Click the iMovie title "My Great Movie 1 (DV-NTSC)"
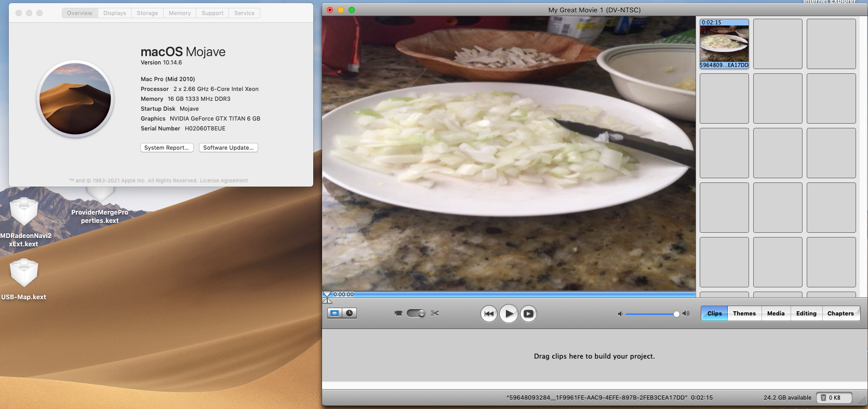 [594, 10]
